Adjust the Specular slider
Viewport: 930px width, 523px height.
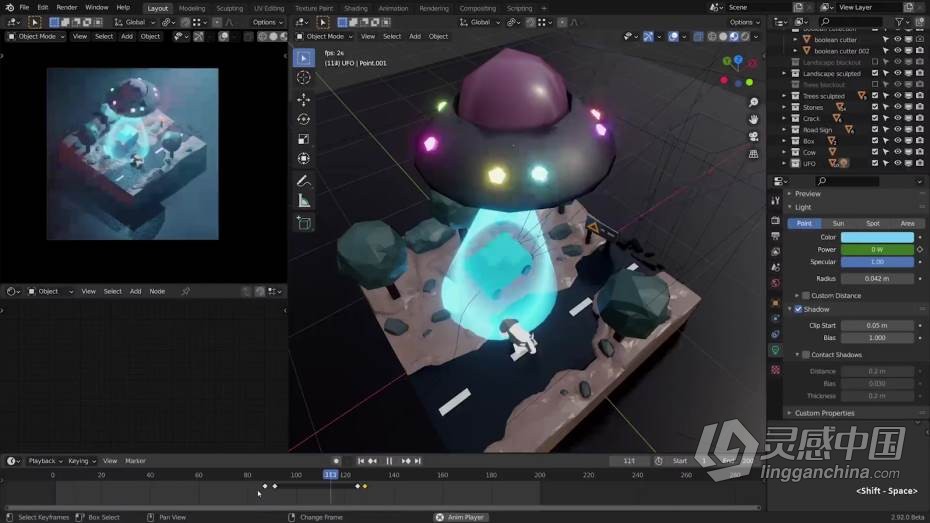click(877, 262)
